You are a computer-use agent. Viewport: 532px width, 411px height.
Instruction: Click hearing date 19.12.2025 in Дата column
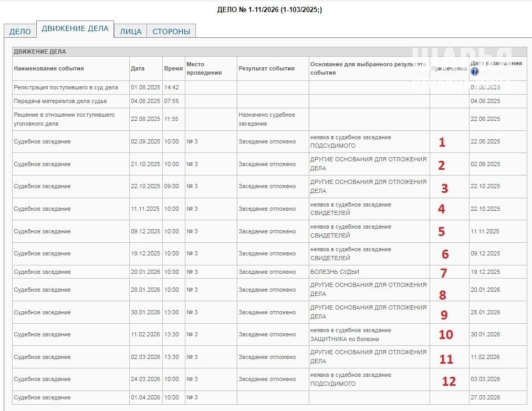[x=145, y=253]
